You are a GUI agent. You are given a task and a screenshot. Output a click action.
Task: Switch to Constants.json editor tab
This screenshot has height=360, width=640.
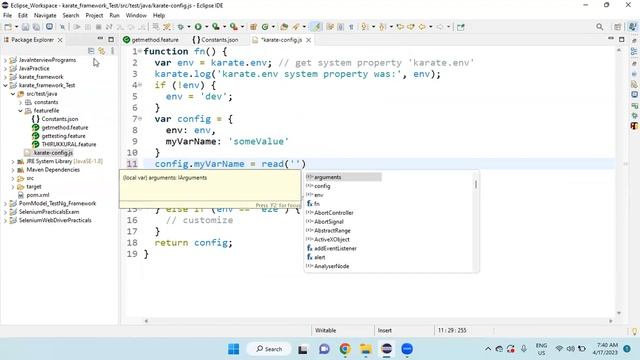click(x=215, y=40)
